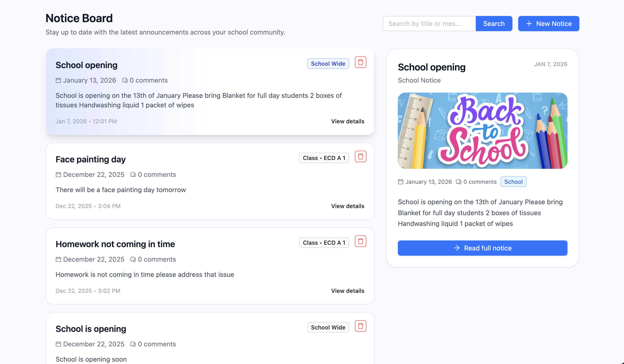Focus the search by title field
The width and height of the screenshot is (624, 364).
pos(429,24)
